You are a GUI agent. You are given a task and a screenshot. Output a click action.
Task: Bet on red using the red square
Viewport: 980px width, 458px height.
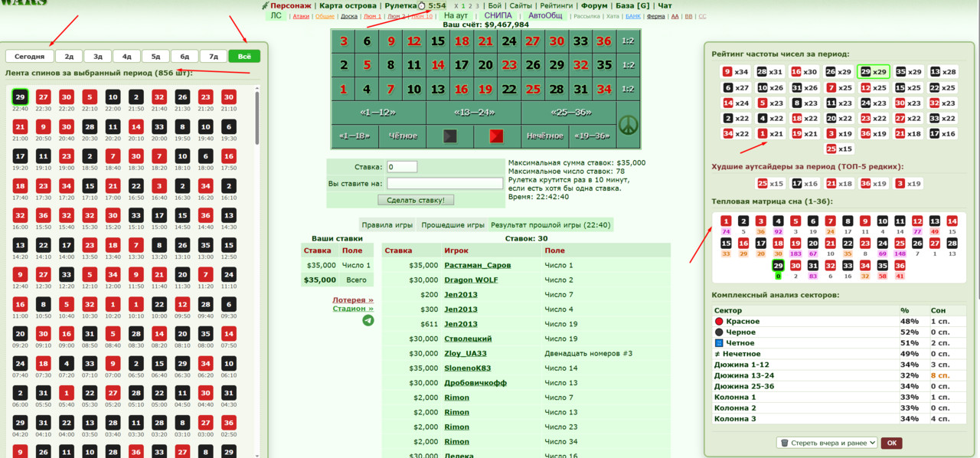tap(497, 136)
